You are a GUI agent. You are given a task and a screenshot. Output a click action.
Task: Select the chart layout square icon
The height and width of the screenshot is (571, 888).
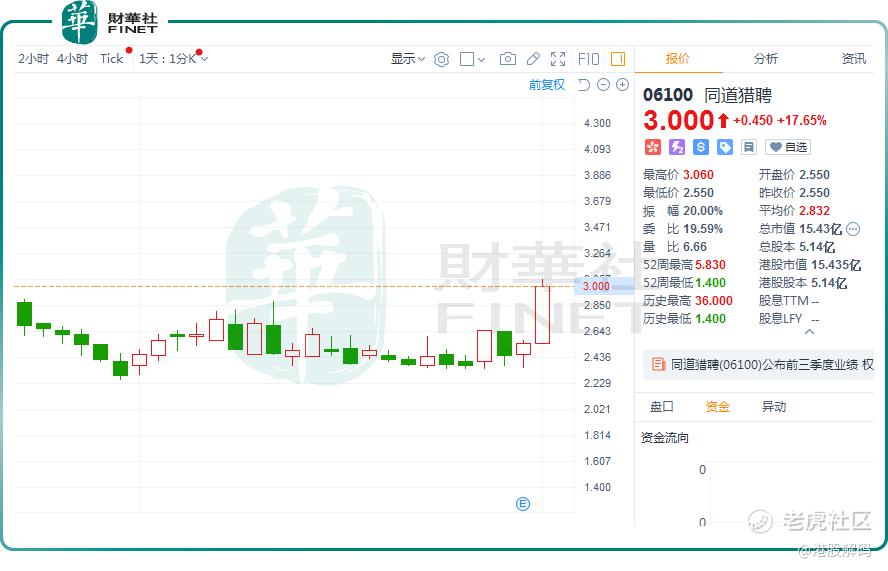(467, 59)
